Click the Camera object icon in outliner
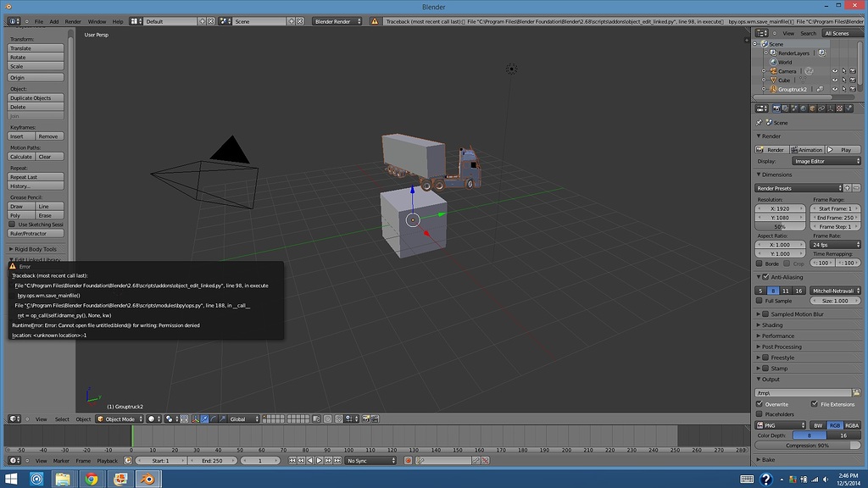 (x=773, y=71)
